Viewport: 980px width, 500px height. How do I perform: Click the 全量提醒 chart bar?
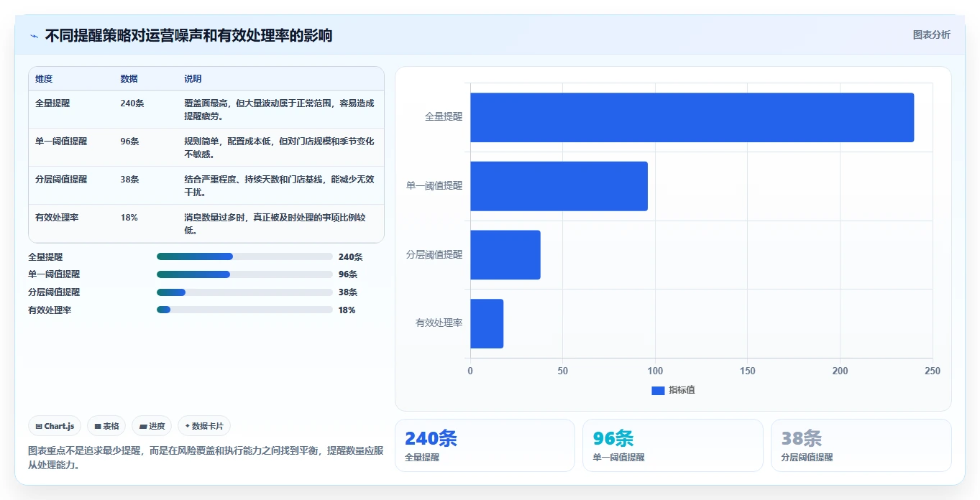click(x=692, y=117)
